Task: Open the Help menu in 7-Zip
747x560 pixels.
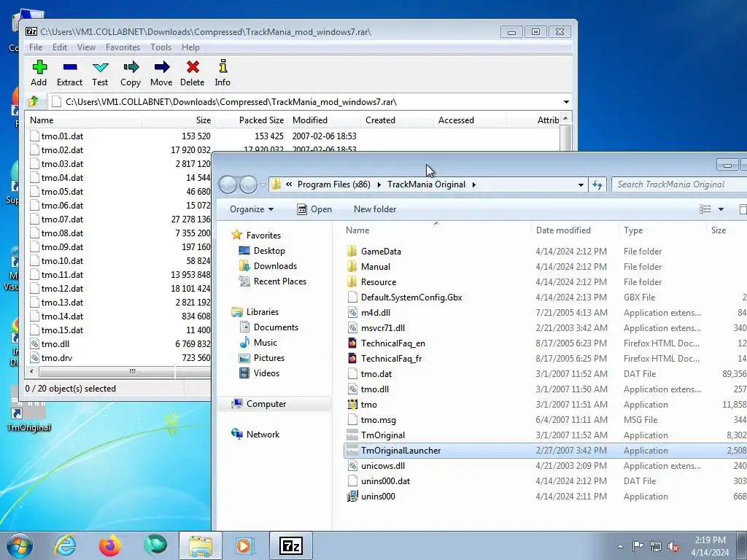Action: [x=190, y=47]
